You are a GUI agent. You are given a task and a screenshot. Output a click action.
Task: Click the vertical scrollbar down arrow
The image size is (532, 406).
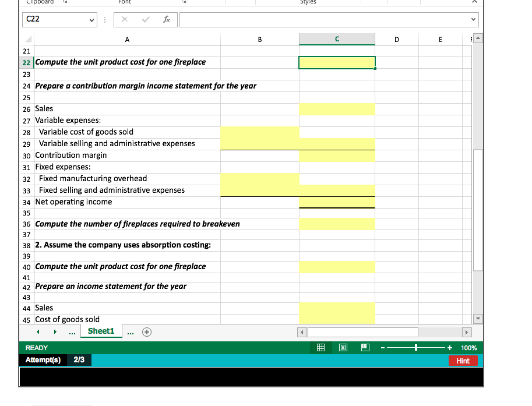[x=478, y=318]
